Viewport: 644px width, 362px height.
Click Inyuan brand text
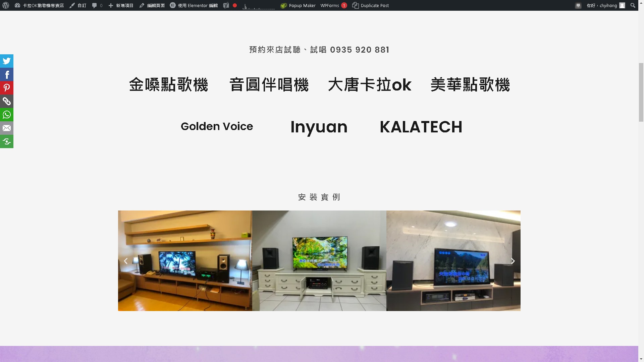[x=319, y=127]
